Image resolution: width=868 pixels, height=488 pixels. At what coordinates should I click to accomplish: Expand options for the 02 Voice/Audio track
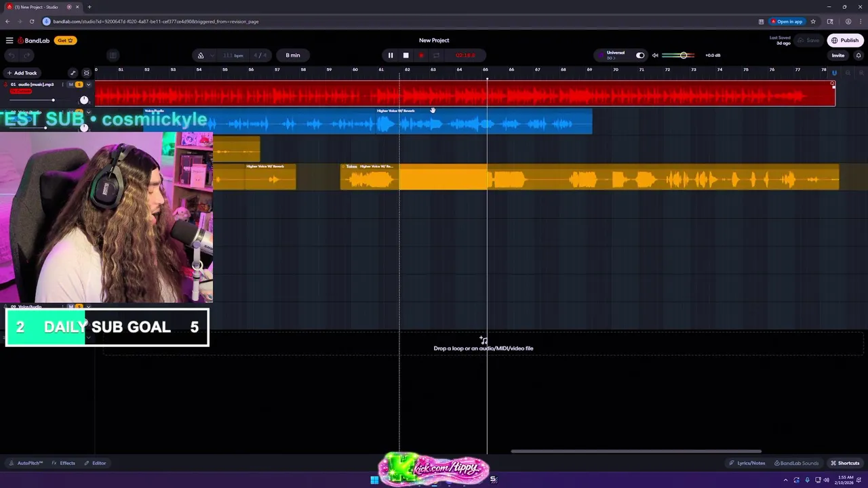(88, 112)
